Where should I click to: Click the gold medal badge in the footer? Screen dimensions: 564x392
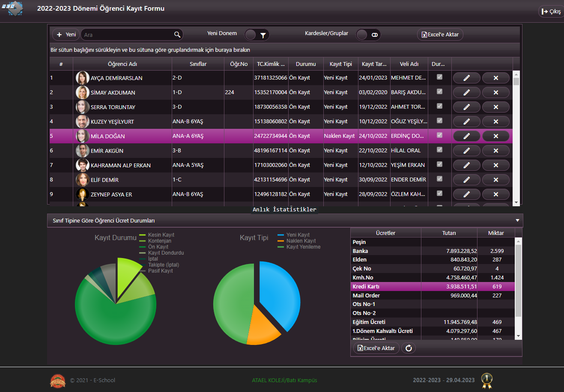point(486,380)
